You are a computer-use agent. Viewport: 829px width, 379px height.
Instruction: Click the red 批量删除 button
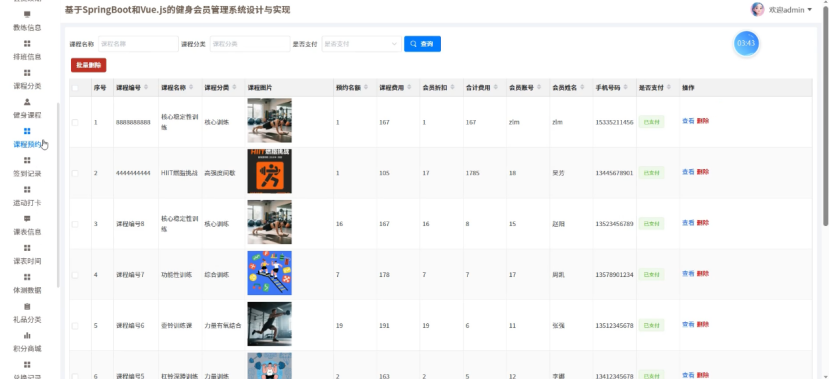pyautogui.click(x=89, y=65)
